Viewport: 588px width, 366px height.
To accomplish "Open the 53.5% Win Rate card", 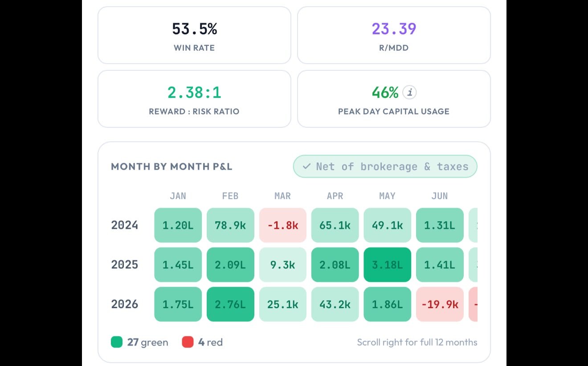I will coord(194,35).
